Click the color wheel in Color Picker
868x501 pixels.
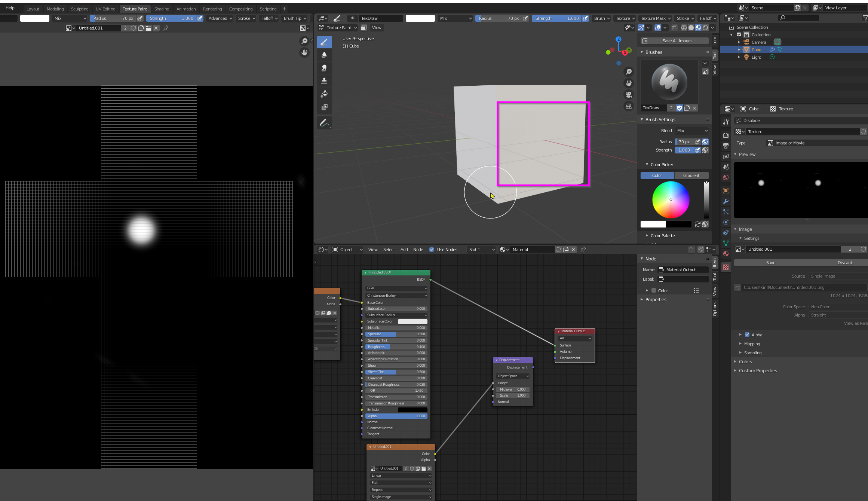671,200
